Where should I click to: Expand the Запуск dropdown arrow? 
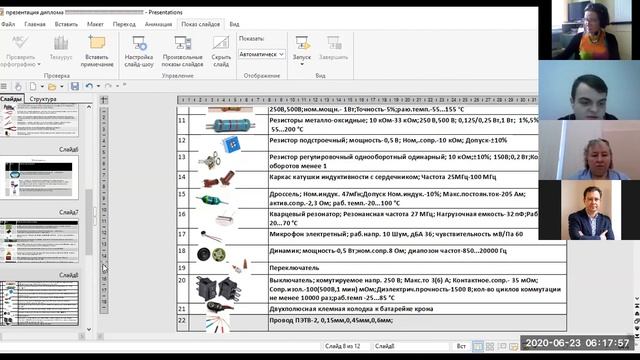coord(302,64)
